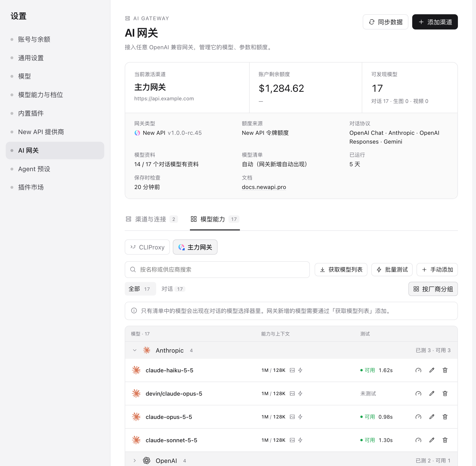Viewport: 476px width, 466px height.
Task: Test speed of claude-haiku-5-5 model
Action: [x=418, y=370]
